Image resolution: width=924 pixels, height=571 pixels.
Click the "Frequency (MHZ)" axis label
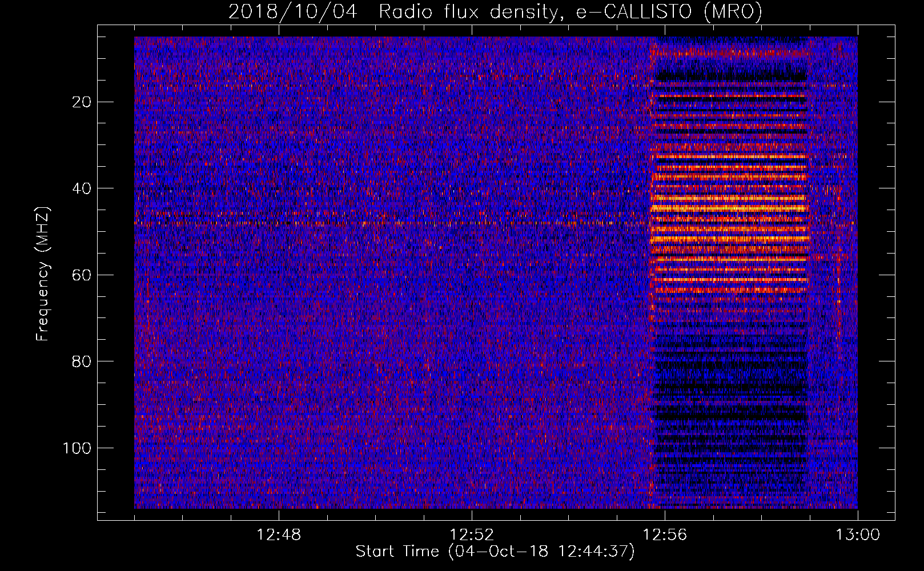click(43, 274)
